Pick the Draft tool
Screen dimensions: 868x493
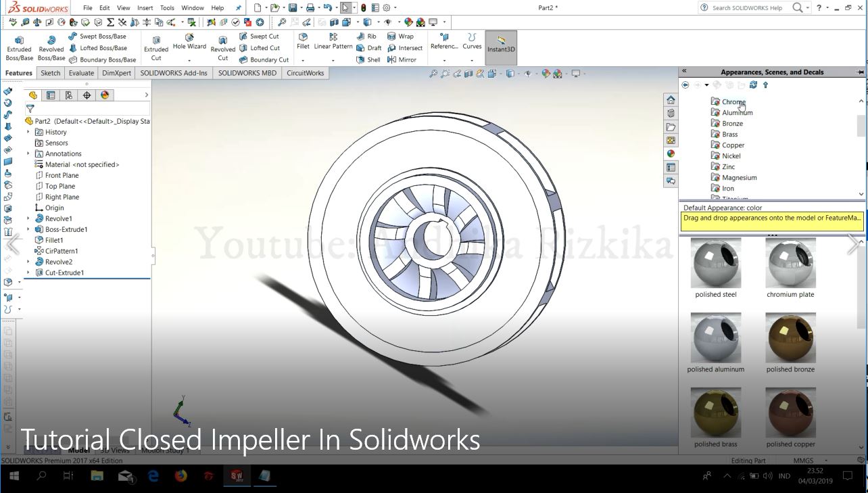[369, 48]
